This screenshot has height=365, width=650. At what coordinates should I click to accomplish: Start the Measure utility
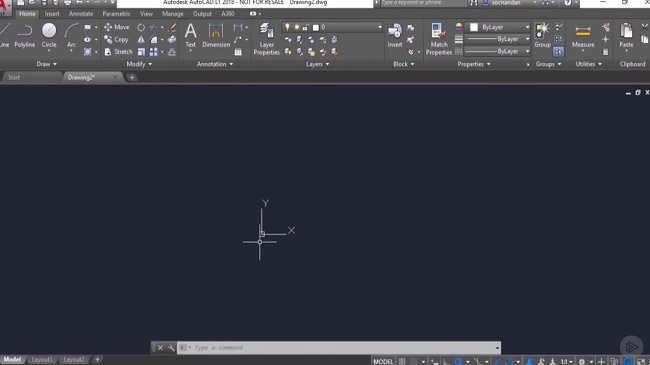[x=583, y=36]
